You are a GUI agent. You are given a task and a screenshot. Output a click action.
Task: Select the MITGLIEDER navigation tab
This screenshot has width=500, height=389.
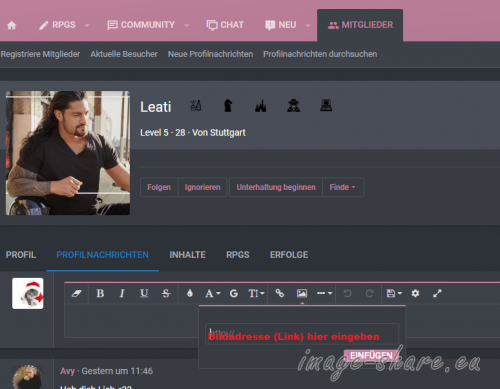tap(360, 25)
